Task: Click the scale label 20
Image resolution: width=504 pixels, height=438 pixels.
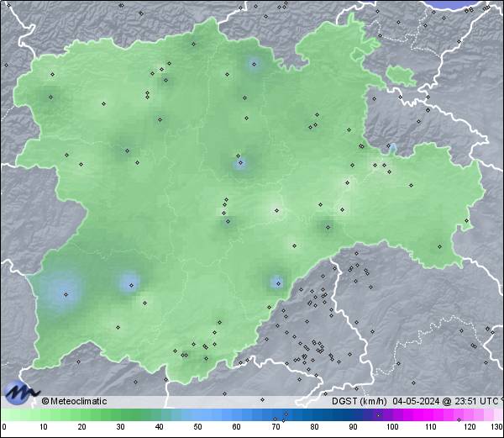Action: click(82, 427)
